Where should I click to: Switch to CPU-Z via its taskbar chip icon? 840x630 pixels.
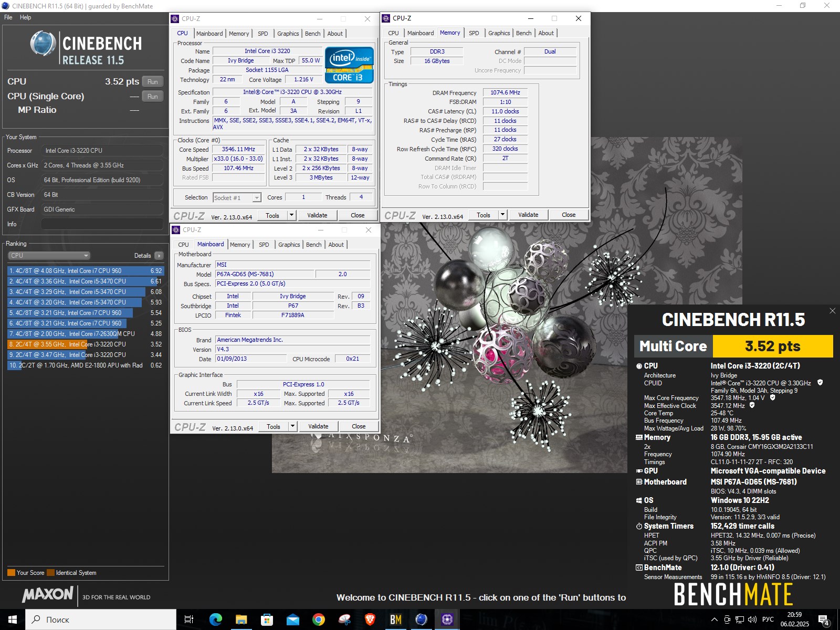pyautogui.click(x=447, y=619)
